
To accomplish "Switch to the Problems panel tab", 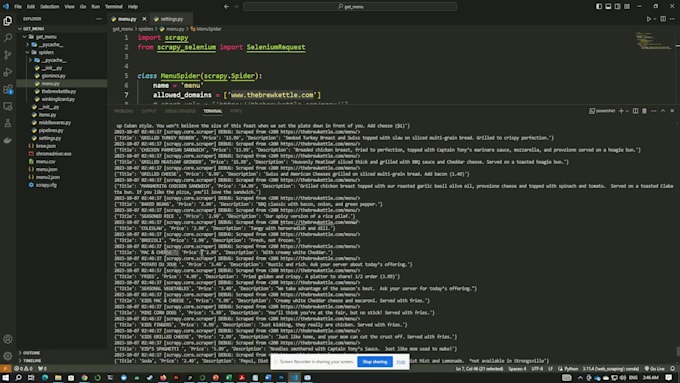I will (x=124, y=111).
